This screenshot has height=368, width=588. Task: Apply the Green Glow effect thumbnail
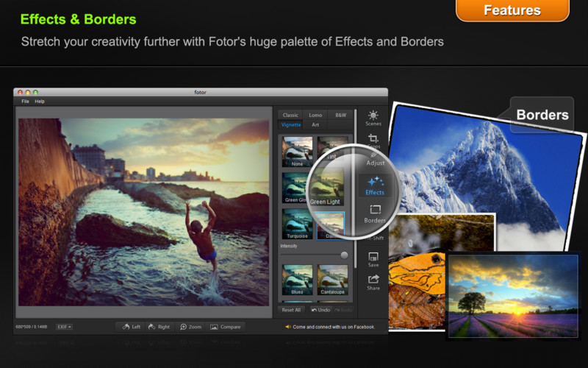295,188
